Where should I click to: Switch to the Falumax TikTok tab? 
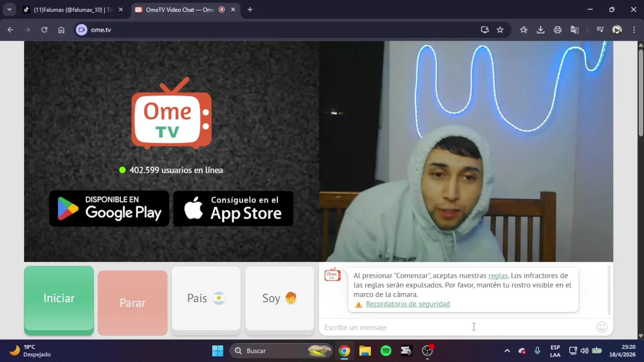[72, 10]
